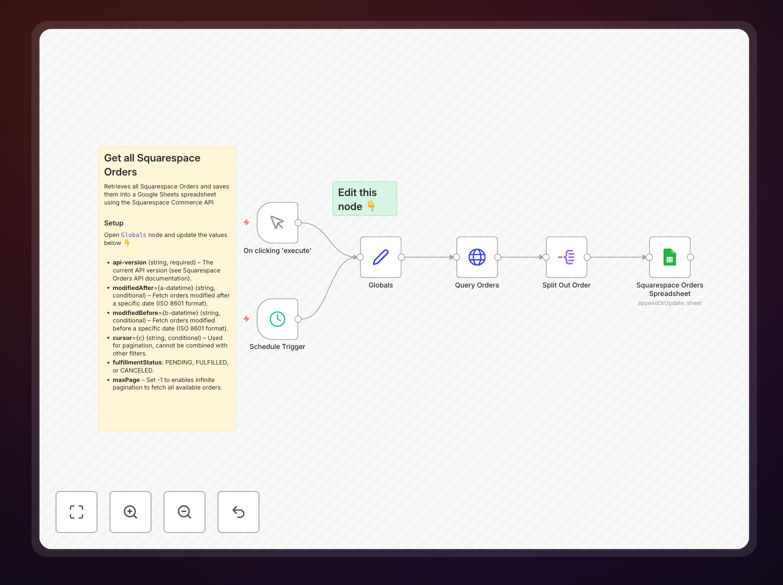The image size is (783, 585).
Task: Open the Globals pencil node
Action: (381, 257)
